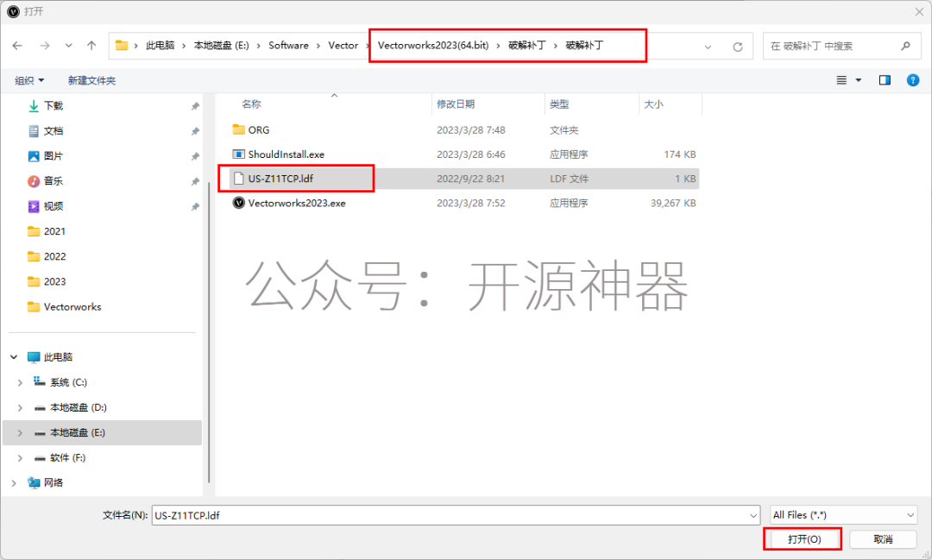This screenshot has width=932, height=560.
Task: Open help with the question mark icon
Action: coord(913,80)
